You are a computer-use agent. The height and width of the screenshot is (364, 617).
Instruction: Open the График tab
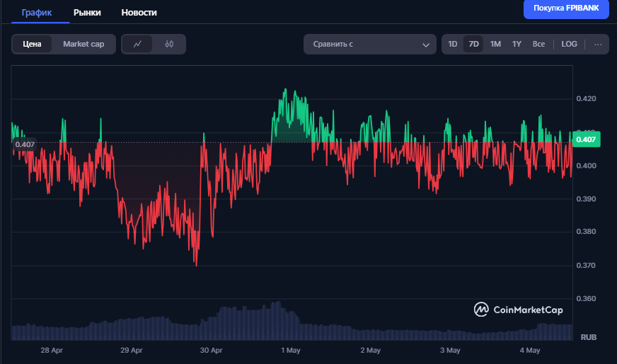37,13
